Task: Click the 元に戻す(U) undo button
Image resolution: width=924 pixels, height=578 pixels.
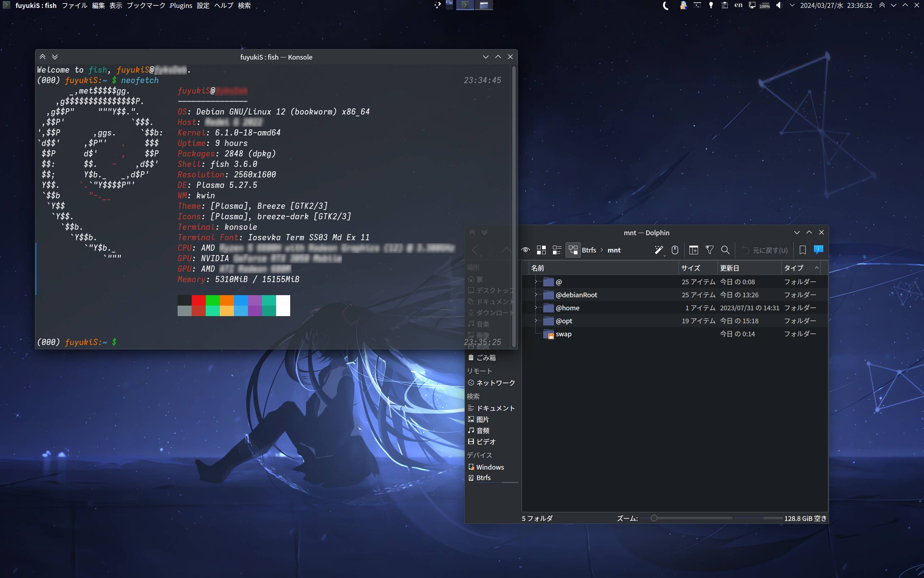Action: [x=764, y=250]
